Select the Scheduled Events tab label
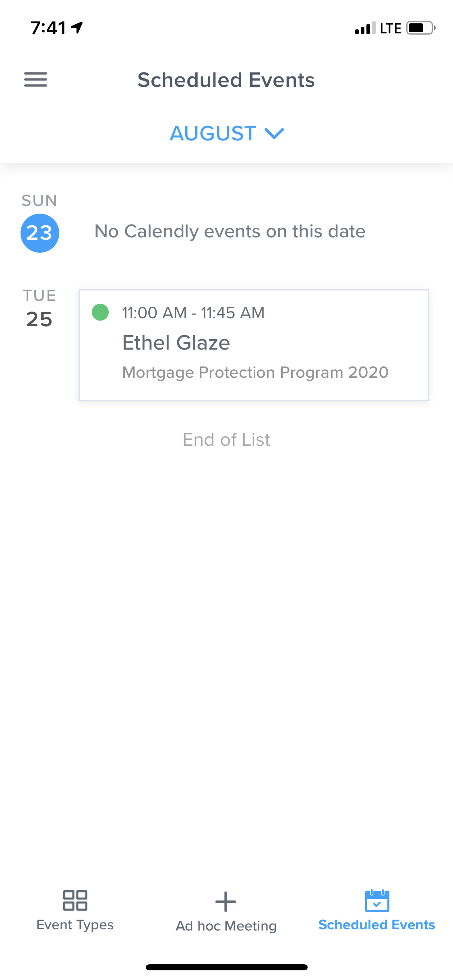Viewport: 453px width, 980px height. [376, 925]
